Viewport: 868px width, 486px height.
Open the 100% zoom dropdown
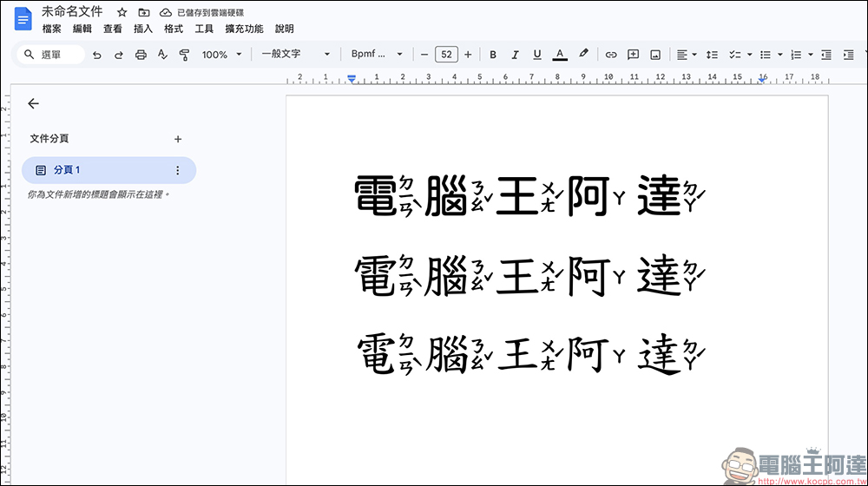click(x=221, y=55)
